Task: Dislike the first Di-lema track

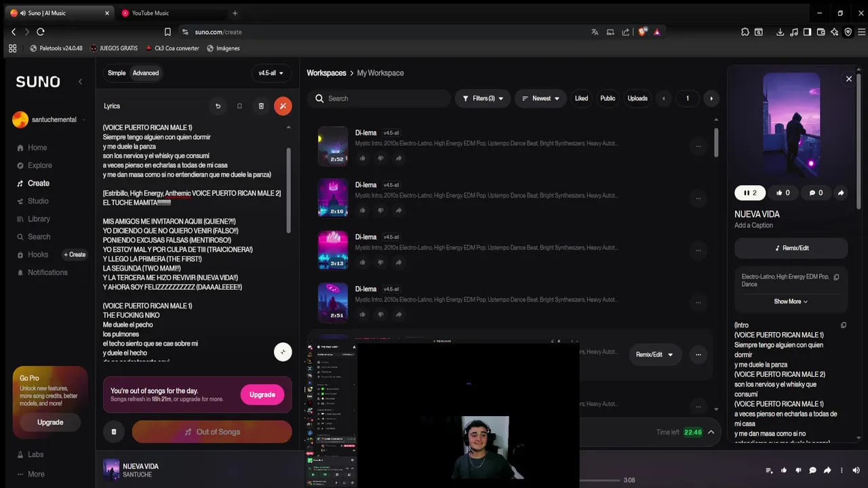Action: 380,158
